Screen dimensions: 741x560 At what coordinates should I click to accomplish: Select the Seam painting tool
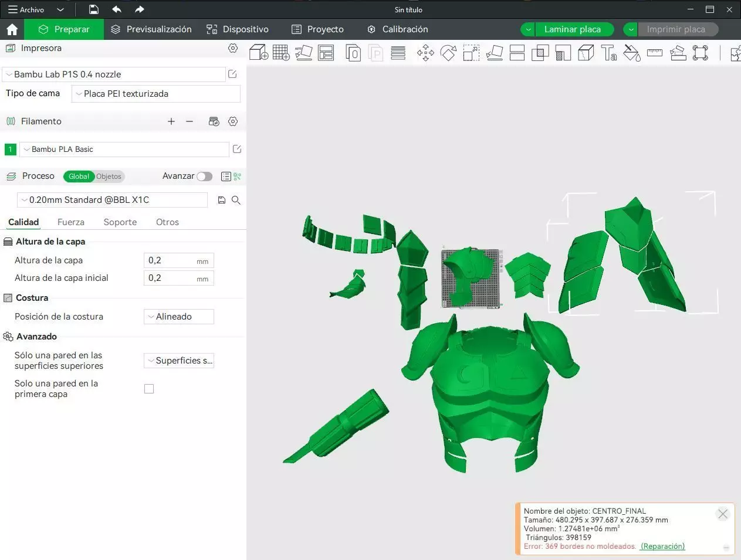click(x=586, y=53)
